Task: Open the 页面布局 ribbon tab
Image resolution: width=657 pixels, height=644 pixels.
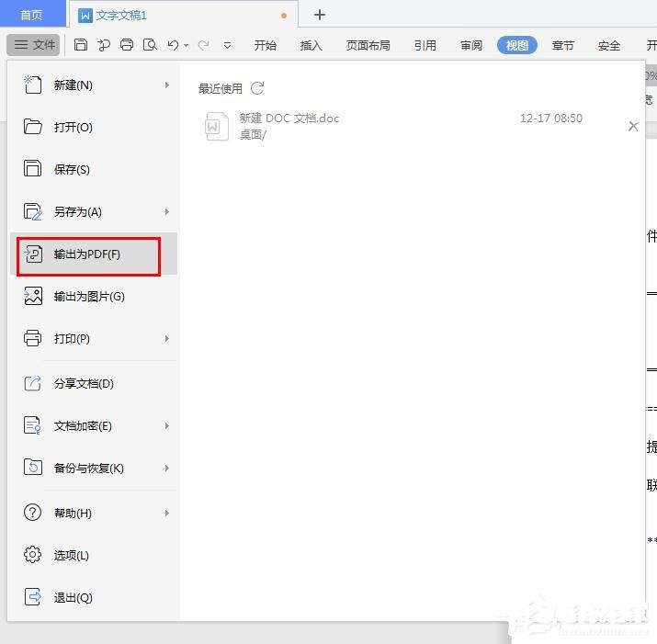Action: coord(368,45)
